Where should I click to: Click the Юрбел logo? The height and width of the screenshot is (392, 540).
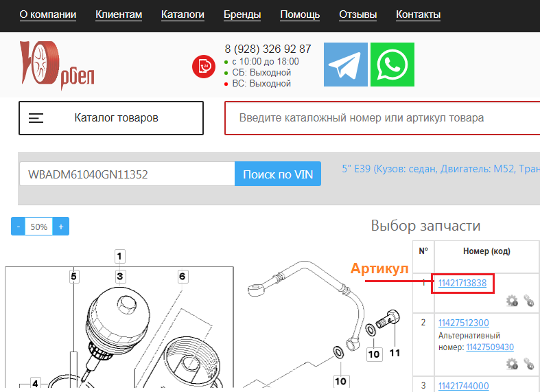57,65
